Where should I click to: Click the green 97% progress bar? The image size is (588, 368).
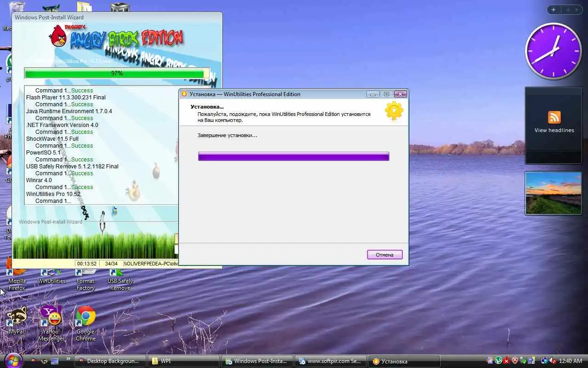click(117, 74)
